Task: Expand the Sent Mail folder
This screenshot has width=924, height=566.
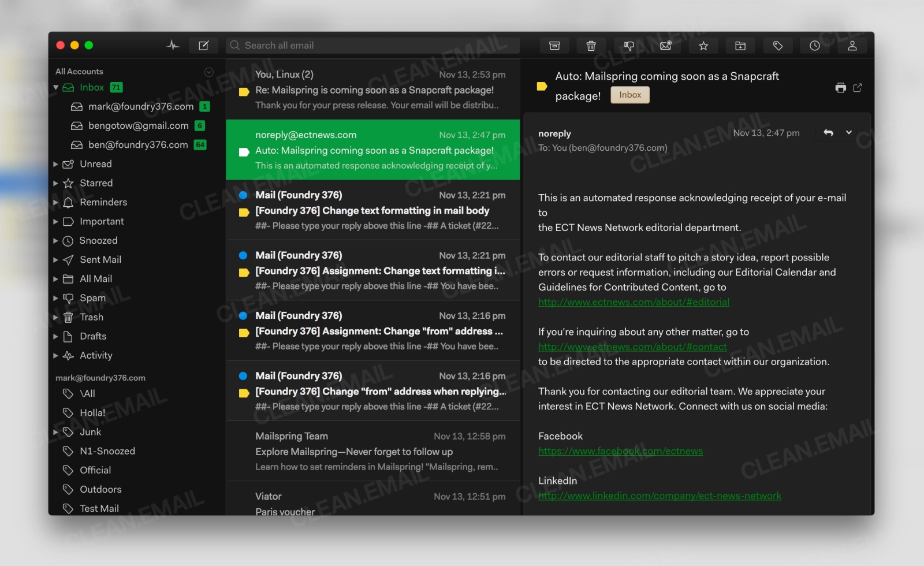Action: pos(56,259)
